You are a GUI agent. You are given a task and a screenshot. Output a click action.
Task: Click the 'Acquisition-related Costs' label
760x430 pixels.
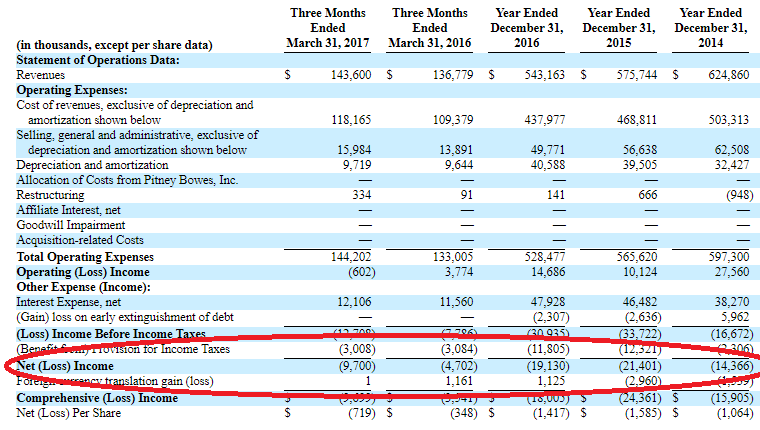[80, 240]
